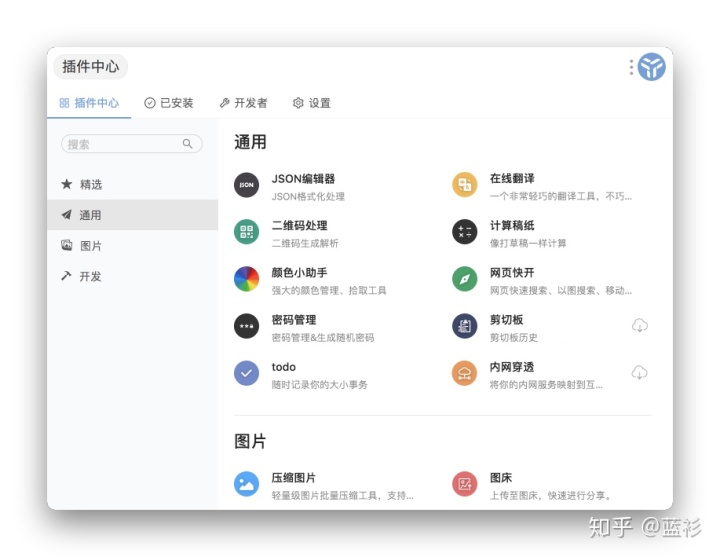
Task: Open the 图床 image hosting icon
Action: pyautogui.click(x=464, y=484)
